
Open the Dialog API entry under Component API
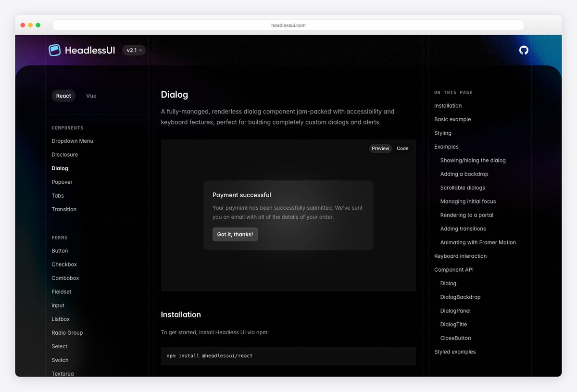(448, 284)
